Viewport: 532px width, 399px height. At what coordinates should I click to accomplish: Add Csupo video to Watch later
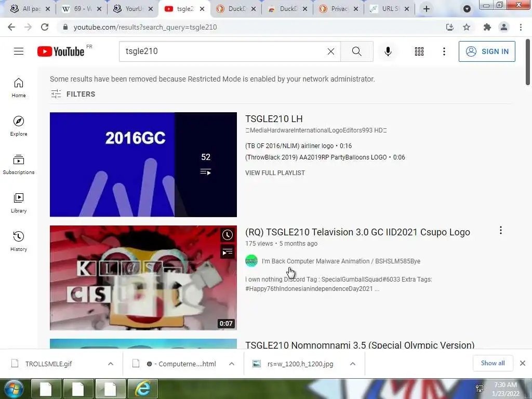[x=228, y=235]
